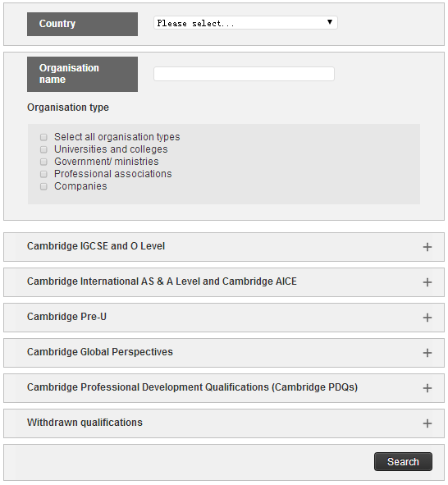Screen dimensions: 448x485
Task: Expand Cambridge Professional Development Qualifications heading
Action: 192,387
